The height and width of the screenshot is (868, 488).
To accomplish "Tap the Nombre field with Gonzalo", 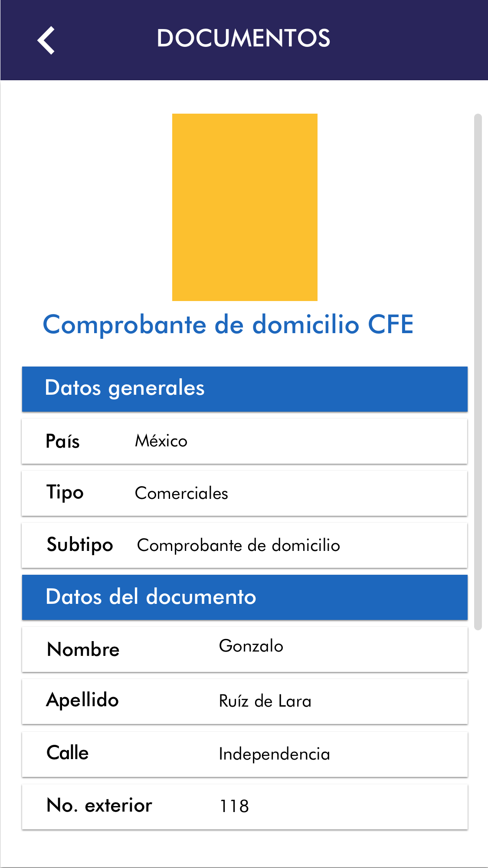I will [x=245, y=649].
